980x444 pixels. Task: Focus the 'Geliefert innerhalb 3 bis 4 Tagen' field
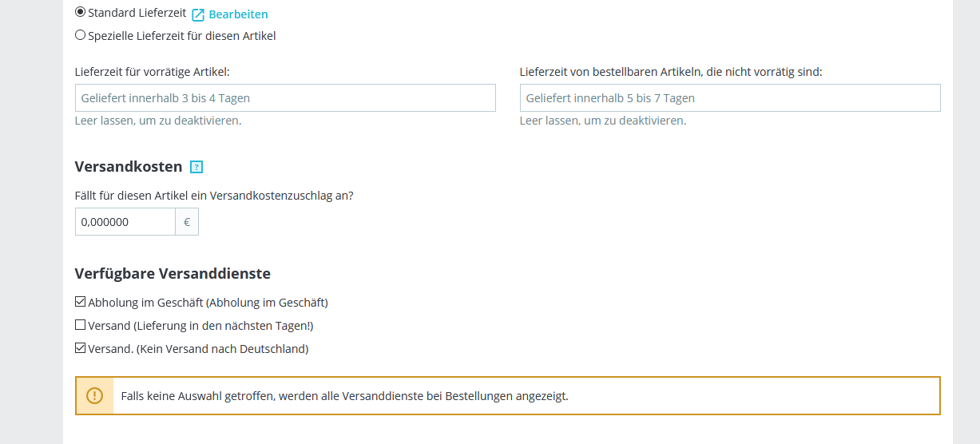[x=285, y=98]
